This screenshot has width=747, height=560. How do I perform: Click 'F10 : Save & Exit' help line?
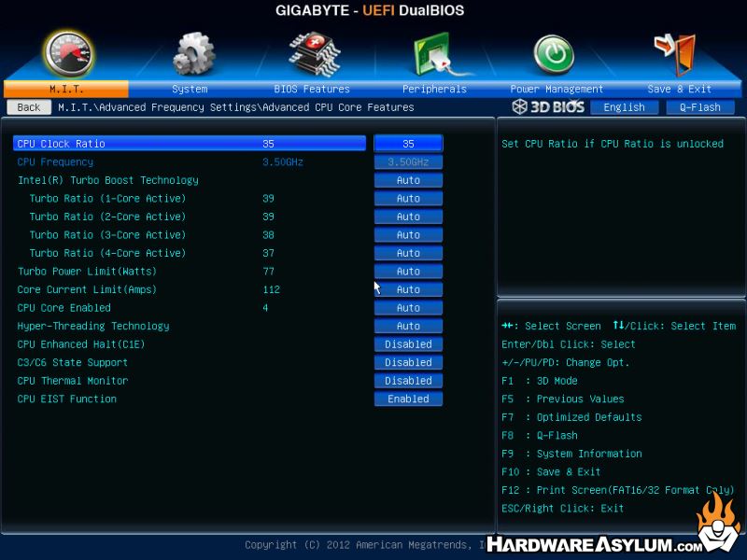(551, 472)
